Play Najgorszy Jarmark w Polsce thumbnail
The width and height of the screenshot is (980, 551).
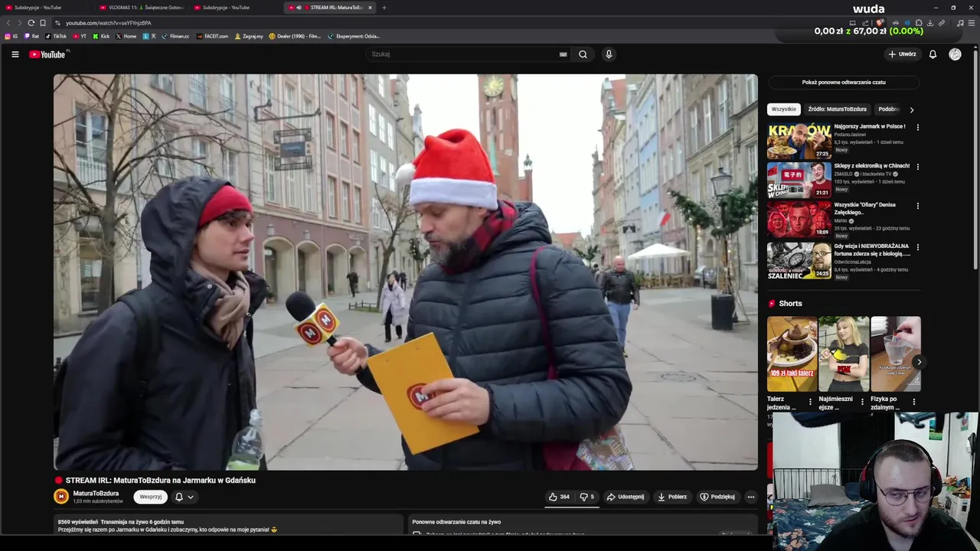799,141
